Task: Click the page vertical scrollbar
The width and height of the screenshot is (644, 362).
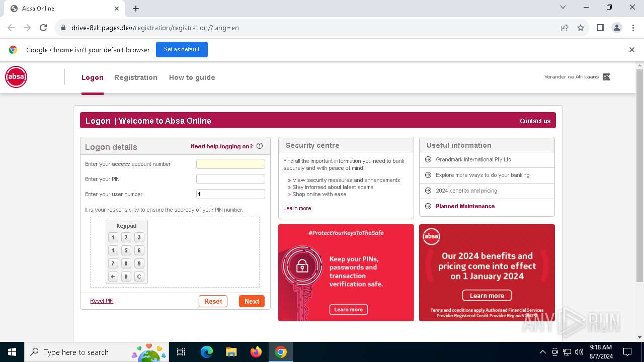Action: (x=639, y=176)
